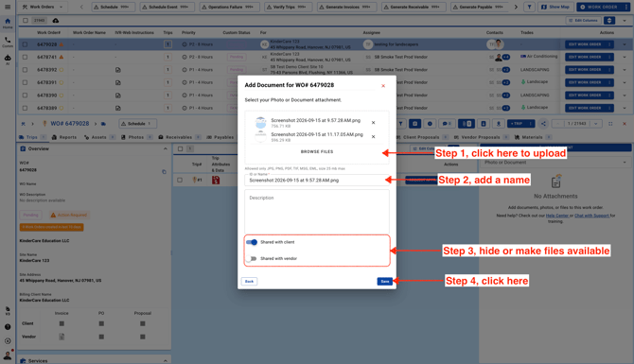Switch to the Photos tab

[136, 137]
